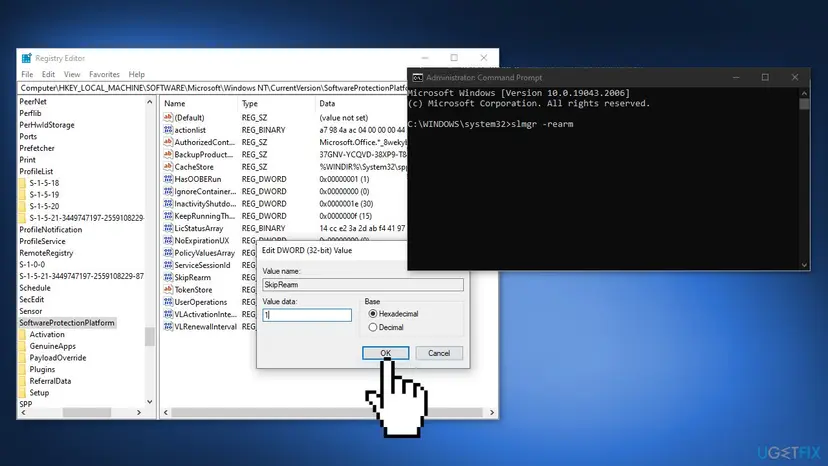The width and height of the screenshot is (828, 466).
Task: Cancel the Edit DWORD dialog
Action: tap(439, 353)
